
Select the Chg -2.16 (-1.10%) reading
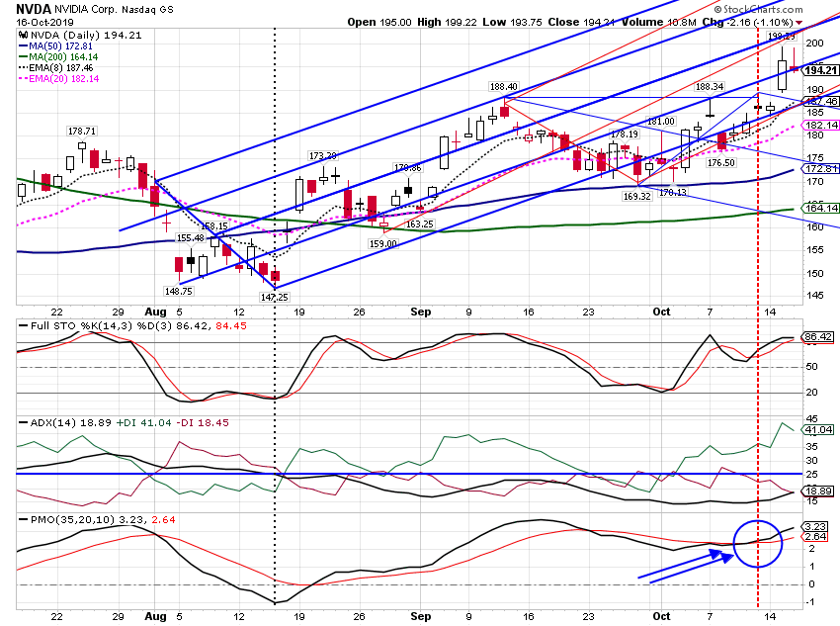tap(747, 22)
